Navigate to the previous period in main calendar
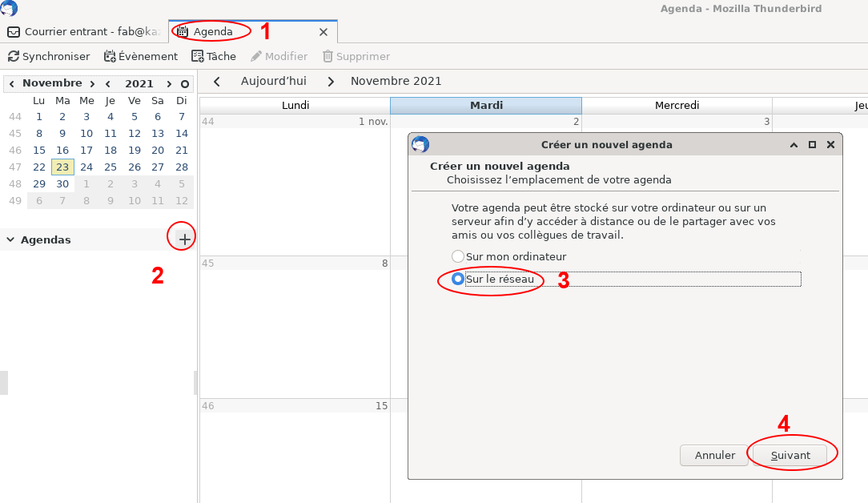This screenshot has height=503, width=868. click(x=217, y=81)
